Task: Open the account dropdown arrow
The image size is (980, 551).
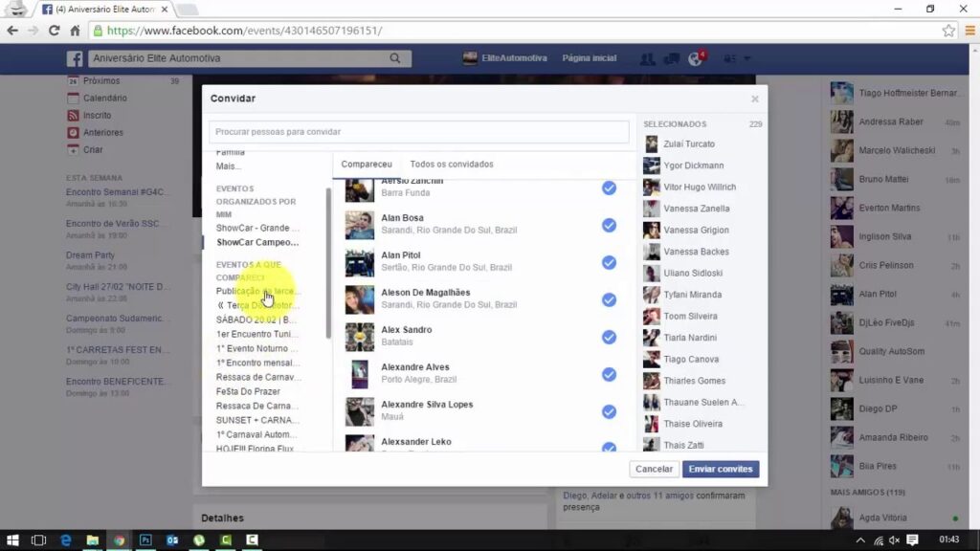Action: click(x=746, y=58)
